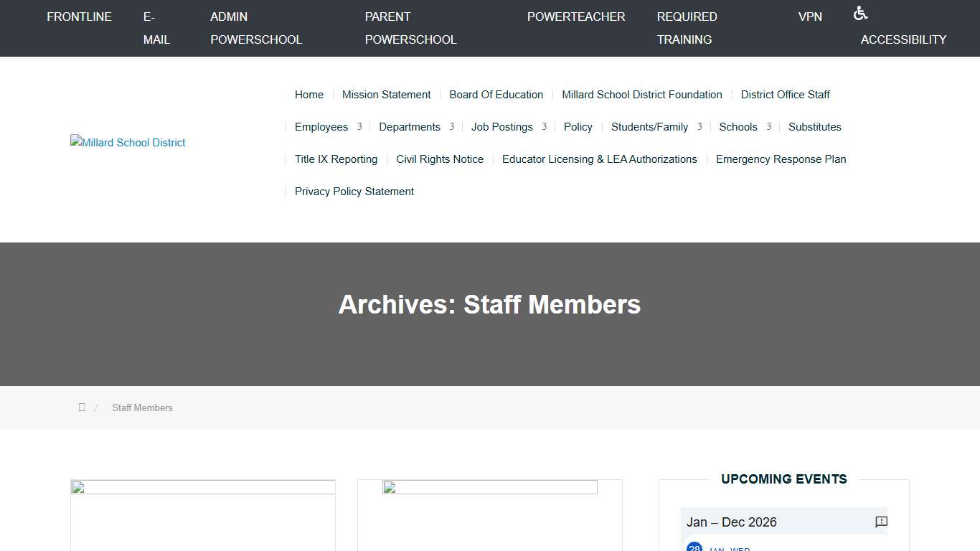Expand the Schools submenu
980x551 pixels.
pos(738,126)
